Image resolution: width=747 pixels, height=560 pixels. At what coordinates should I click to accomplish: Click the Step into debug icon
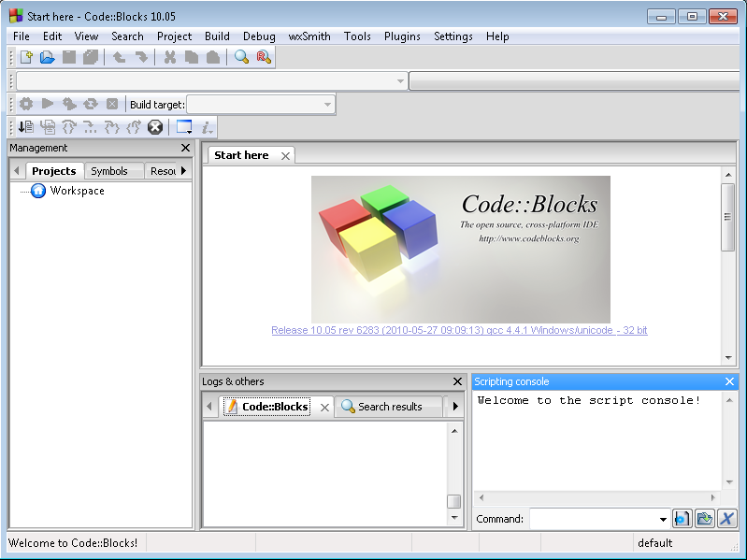[x=112, y=127]
